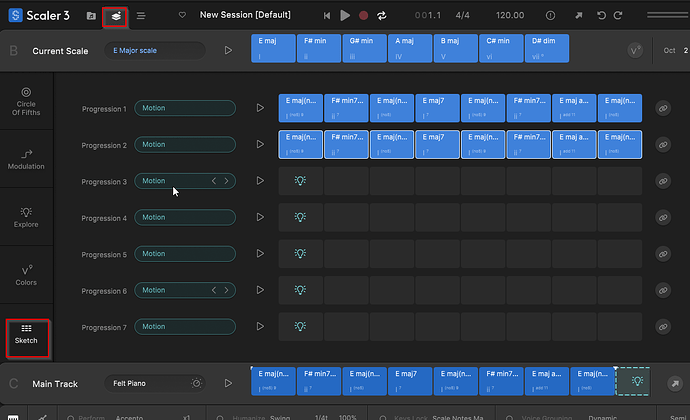Click the Scaler 3 logo

(39, 15)
